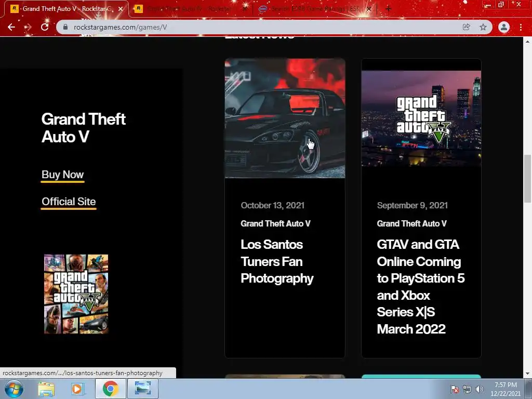
Task: Open GTAV PlayStation 5 and Xbox article headline
Action: (421, 287)
